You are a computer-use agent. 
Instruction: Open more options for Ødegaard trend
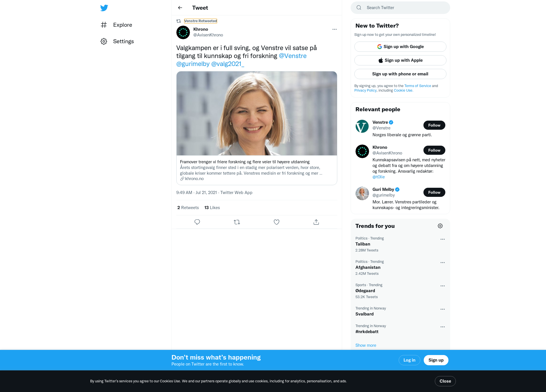point(442,286)
